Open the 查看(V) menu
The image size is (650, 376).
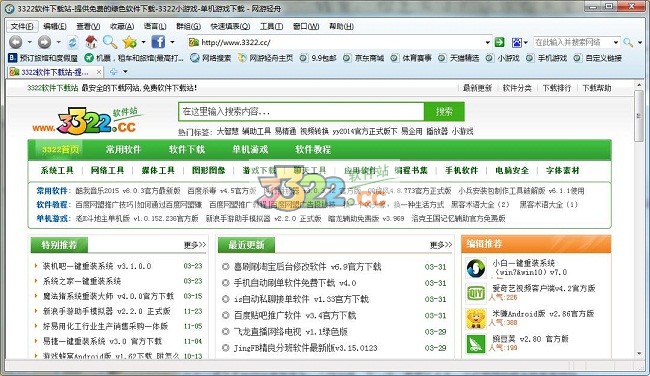(x=88, y=27)
